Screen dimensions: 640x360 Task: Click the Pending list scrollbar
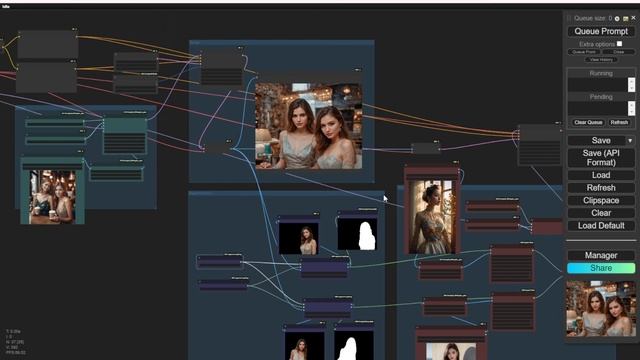click(631, 108)
